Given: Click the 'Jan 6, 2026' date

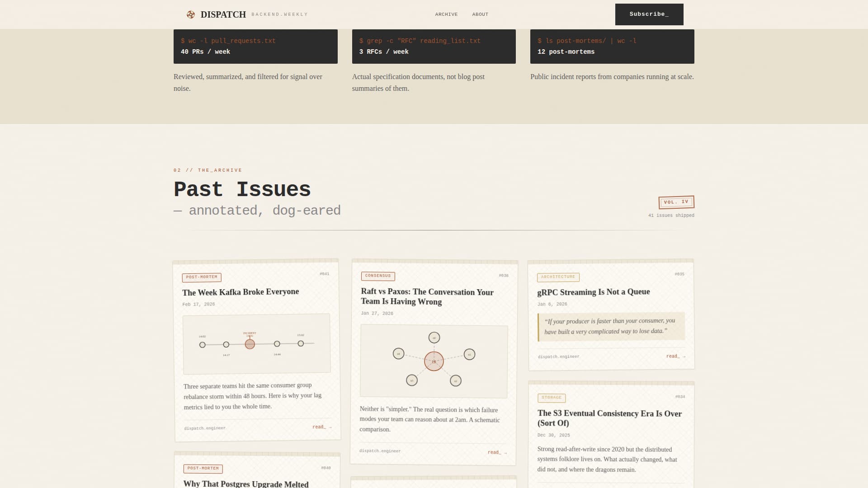Looking at the screenshot, I should [552, 305].
